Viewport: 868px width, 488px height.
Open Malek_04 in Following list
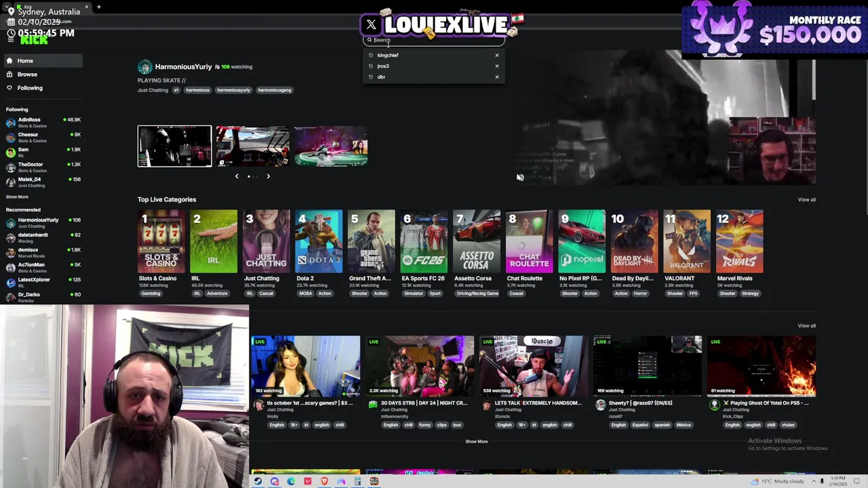point(42,182)
